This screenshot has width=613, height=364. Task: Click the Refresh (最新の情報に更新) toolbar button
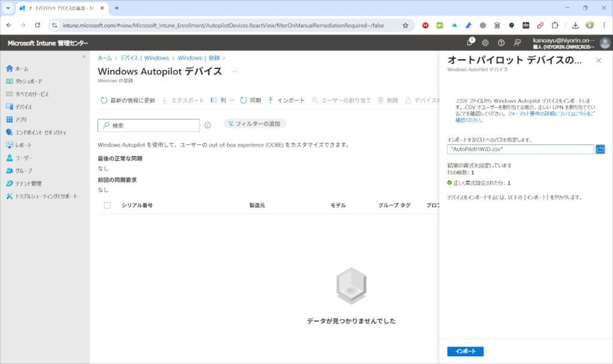coord(128,101)
